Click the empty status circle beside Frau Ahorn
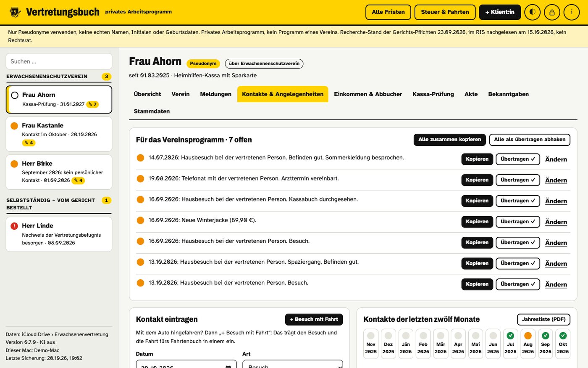 pyautogui.click(x=15, y=95)
